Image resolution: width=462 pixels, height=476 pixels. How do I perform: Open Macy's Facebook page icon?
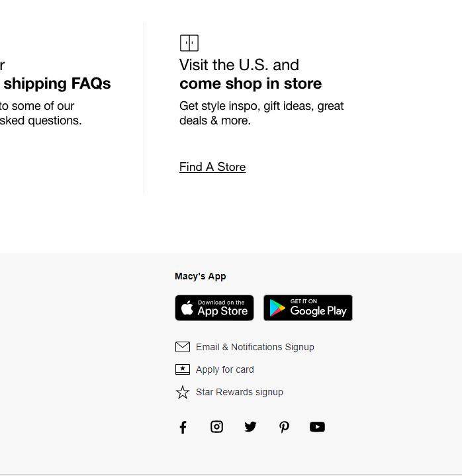coord(183,428)
